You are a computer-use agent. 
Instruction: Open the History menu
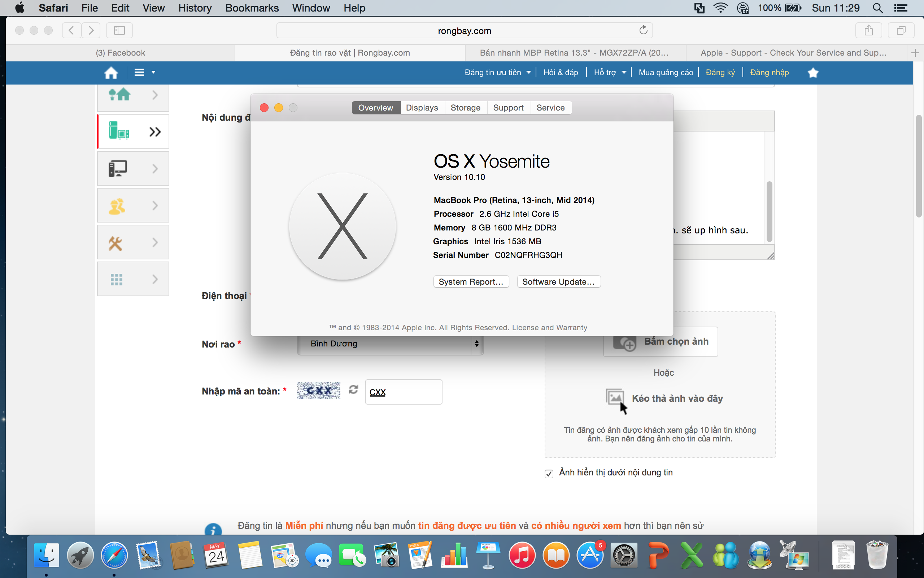click(x=195, y=8)
